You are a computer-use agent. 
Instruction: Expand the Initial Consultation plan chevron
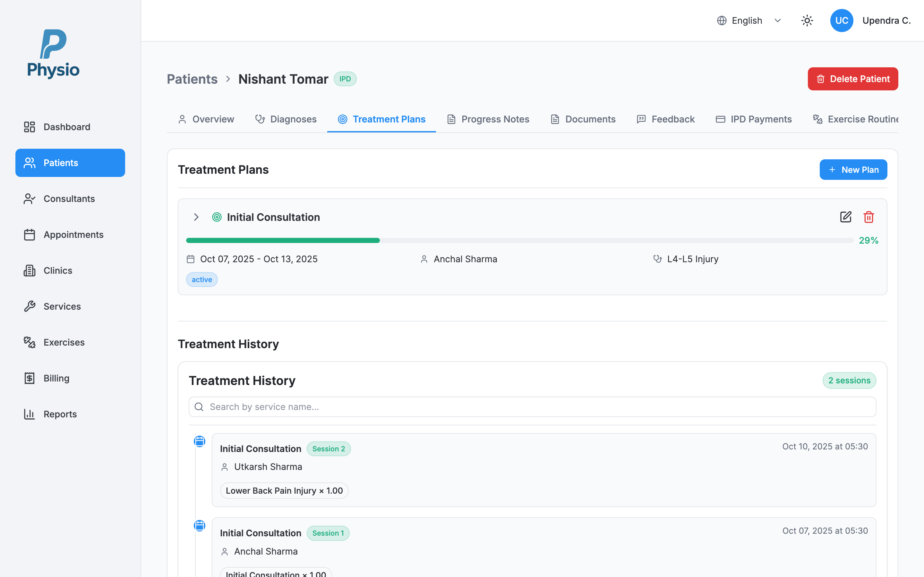[x=196, y=217]
